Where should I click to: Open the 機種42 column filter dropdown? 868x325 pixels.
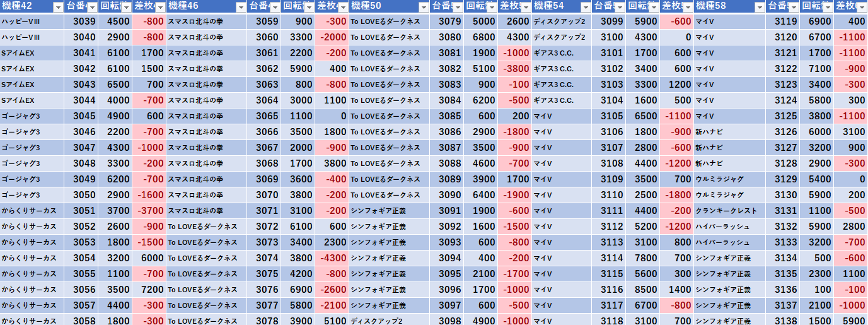58,7
